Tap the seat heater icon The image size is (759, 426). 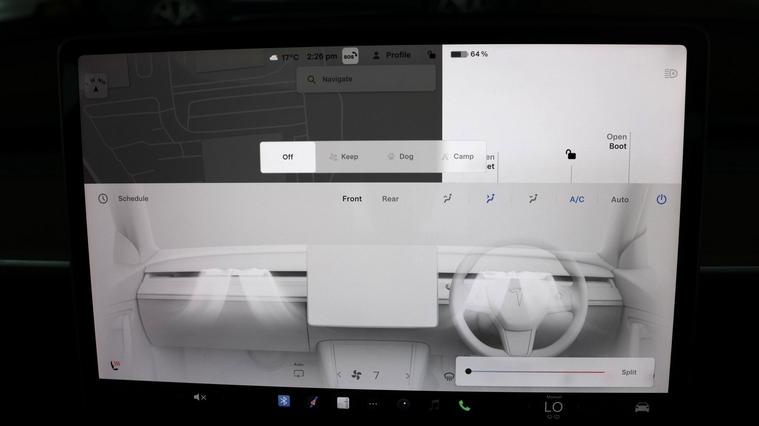[x=115, y=367]
